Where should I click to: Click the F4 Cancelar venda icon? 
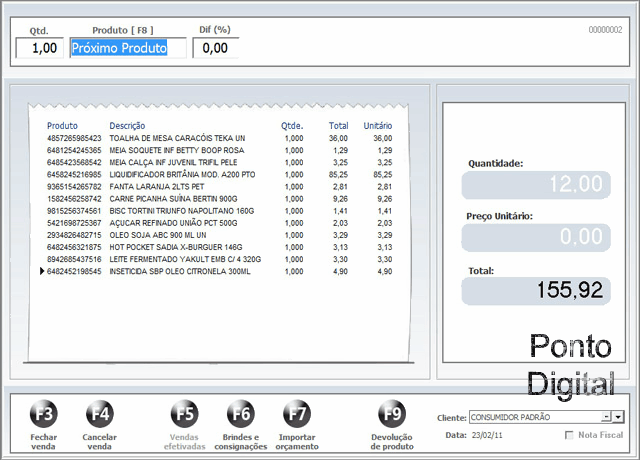[100, 414]
